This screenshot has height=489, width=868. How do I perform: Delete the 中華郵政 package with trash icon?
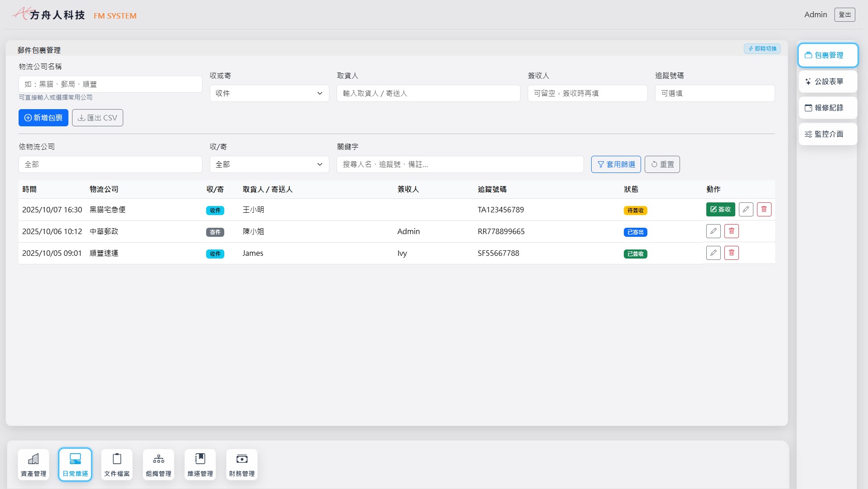(x=731, y=231)
